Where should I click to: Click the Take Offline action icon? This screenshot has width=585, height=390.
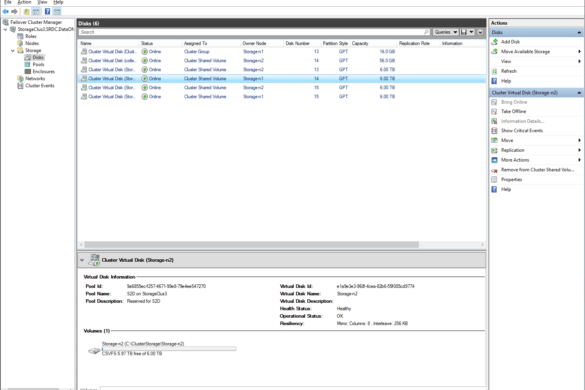click(x=495, y=111)
